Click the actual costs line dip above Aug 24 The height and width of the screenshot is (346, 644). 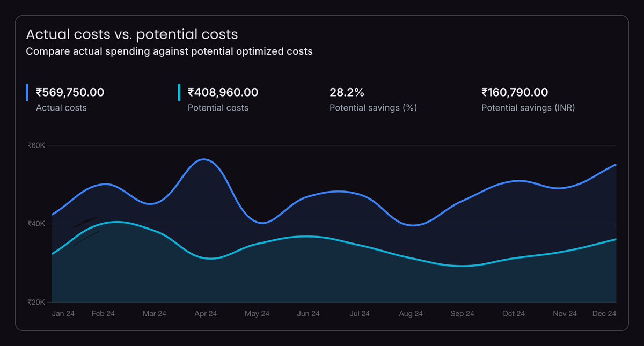click(413, 225)
